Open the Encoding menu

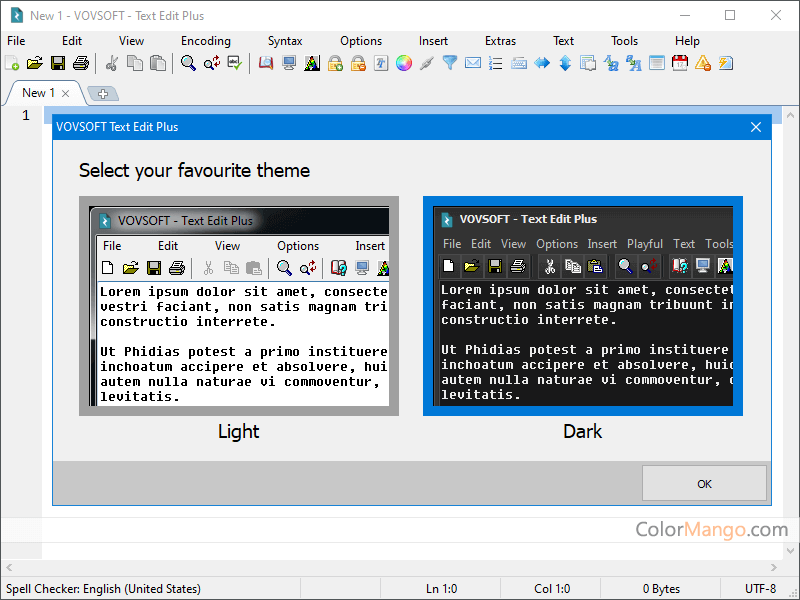[206, 41]
